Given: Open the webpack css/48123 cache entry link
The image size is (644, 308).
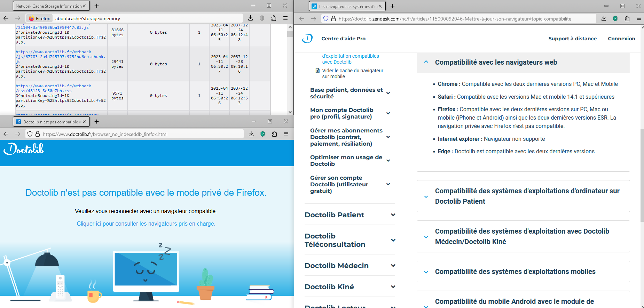Looking at the screenshot, I should [53, 88].
